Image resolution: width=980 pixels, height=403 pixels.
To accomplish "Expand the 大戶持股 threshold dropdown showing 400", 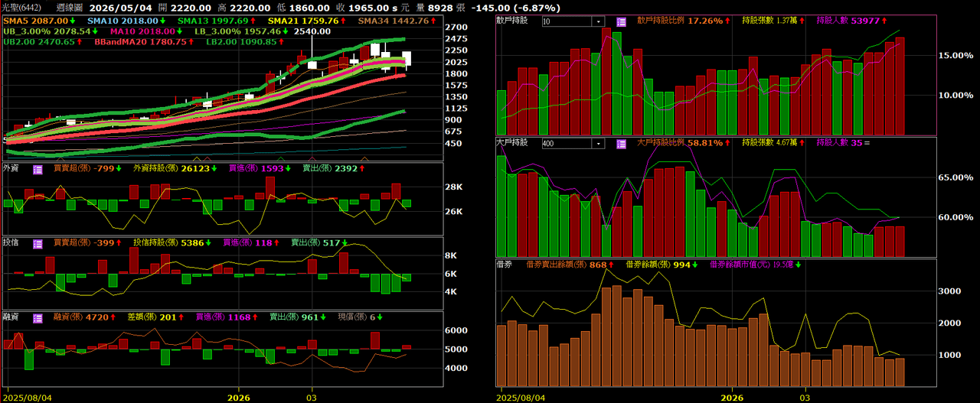I will [597, 143].
